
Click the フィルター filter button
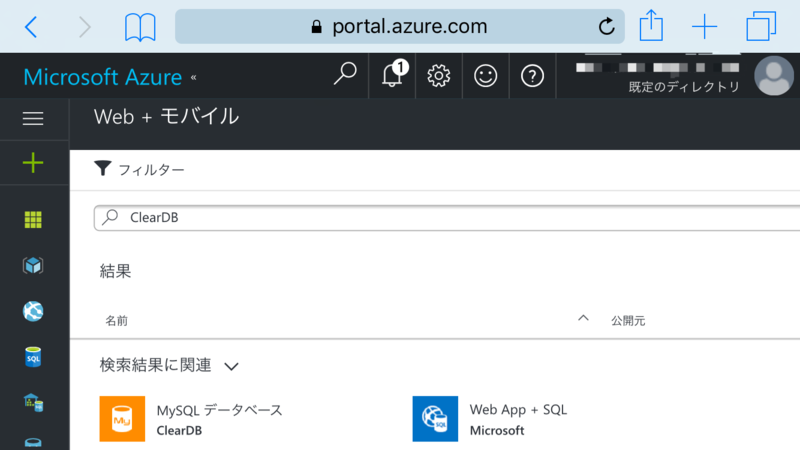pos(139,169)
